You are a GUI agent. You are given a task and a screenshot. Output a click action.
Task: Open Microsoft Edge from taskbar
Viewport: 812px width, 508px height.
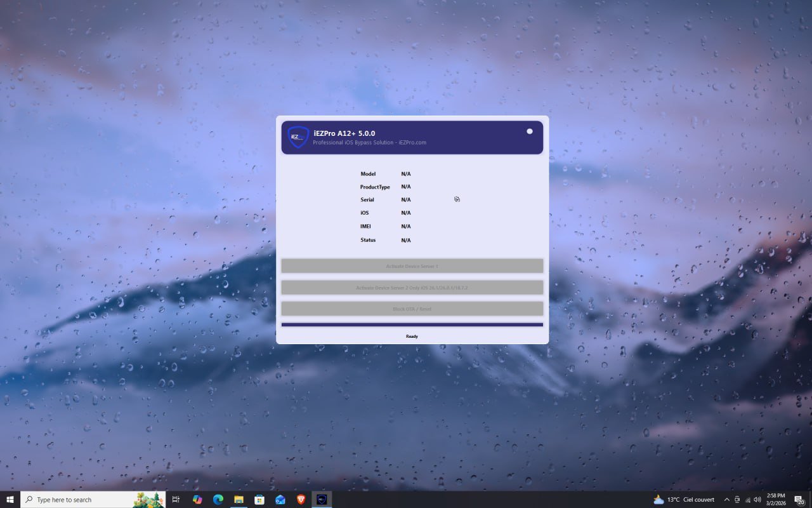pyautogui.click(x=218, y=500)
